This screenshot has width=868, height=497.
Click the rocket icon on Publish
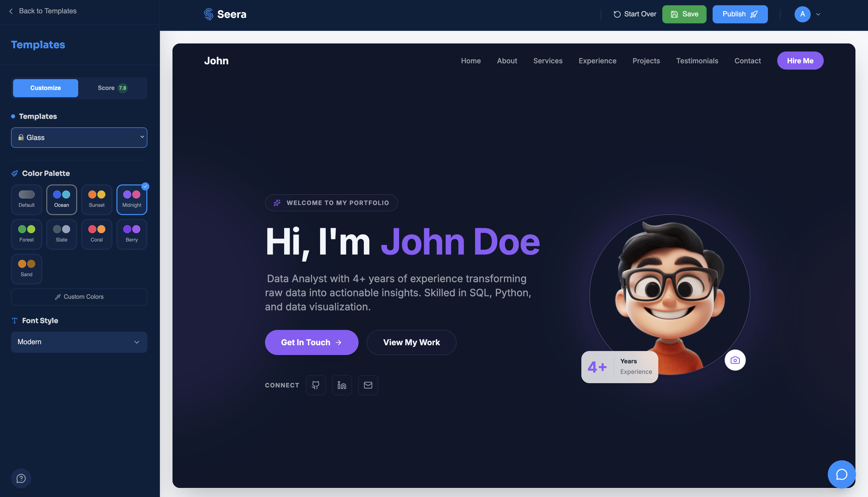pos(754,14)
